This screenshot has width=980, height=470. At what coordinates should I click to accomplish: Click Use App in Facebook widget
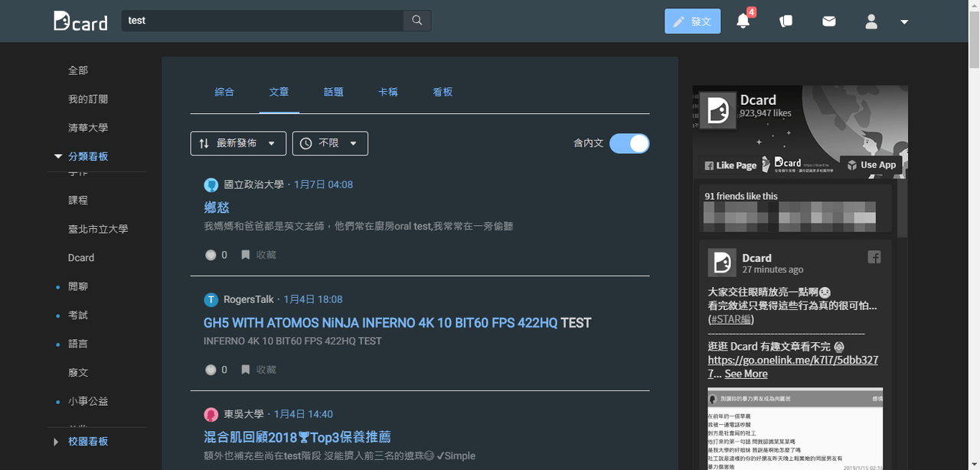click(871, 165)
